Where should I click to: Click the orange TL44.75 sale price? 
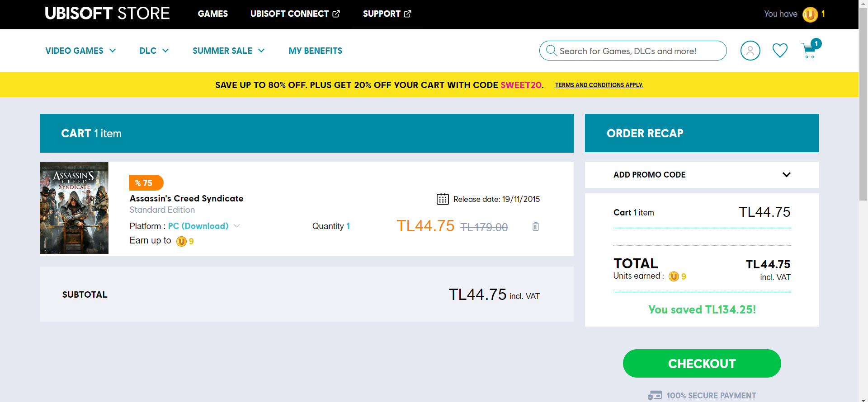click(425, 226)
